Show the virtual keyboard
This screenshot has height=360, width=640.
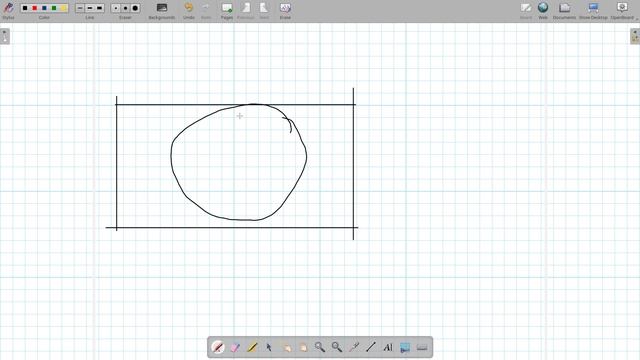point(422,347)
